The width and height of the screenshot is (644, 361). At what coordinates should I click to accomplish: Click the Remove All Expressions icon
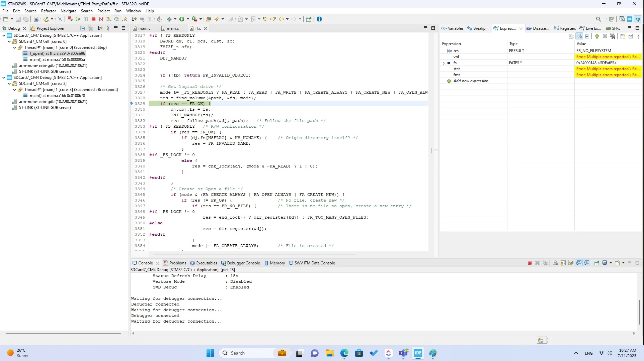613,36
